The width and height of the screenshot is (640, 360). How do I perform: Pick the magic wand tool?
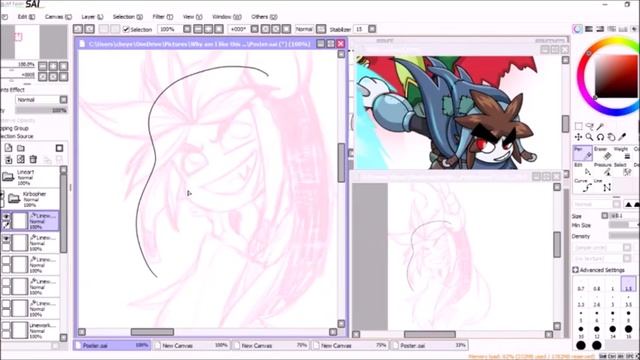point(600,126)
